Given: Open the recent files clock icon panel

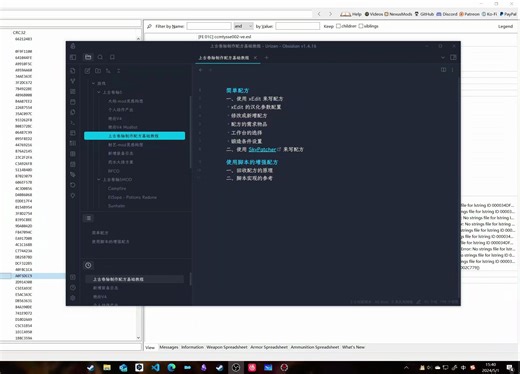Looking at the screenshot, I should pyautogui.click(x=88, y=265).
